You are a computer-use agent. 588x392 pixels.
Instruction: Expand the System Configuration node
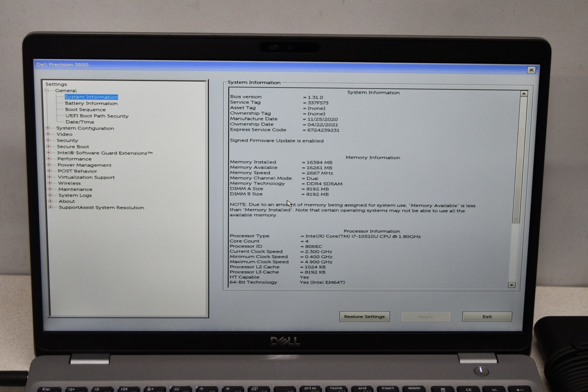[48, 128]
